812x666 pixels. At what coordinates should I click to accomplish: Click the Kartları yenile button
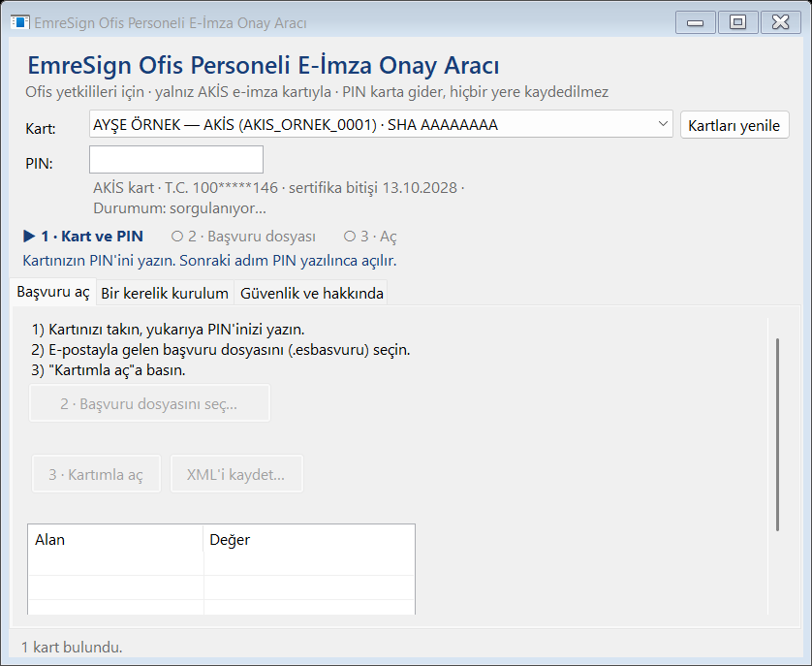point(734,125)
